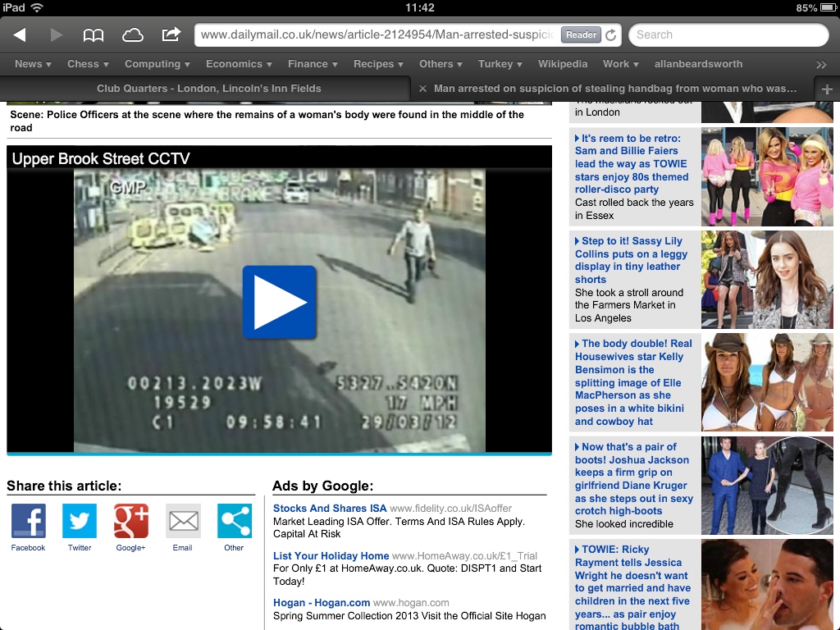The height and width of the screenshot is (630, 840).
Task: Show more bookmarks with double chevron
Action: point(821,64)
